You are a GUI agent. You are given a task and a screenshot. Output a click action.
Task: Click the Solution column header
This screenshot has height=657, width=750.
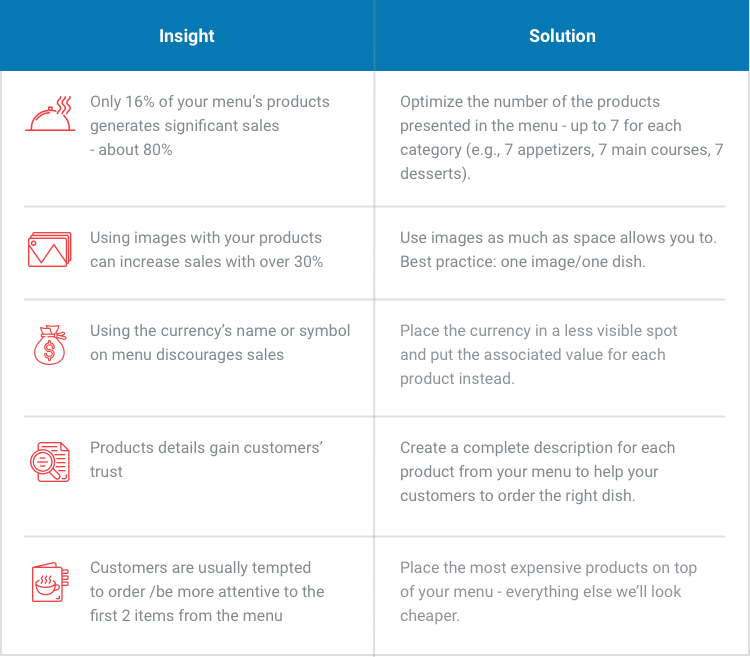point(562,36)
